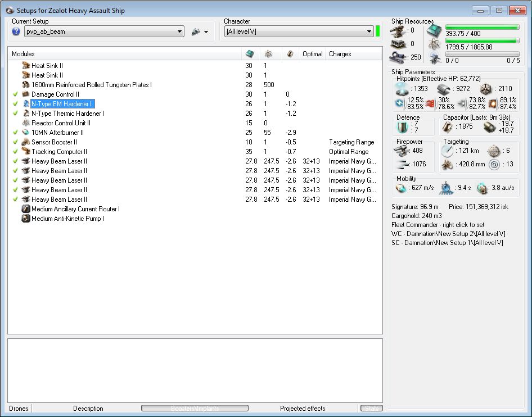Image resolution: width=532 pixels, height=417 pixels.
Task: Toggle Damage Control II active checkmark
Action: click(x=15, y=94)
